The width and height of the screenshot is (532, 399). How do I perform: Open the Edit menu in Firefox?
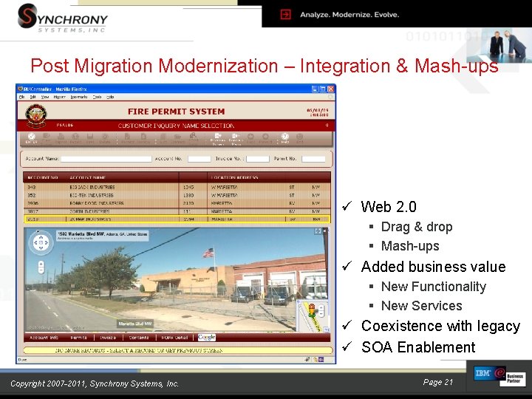point(33,97)
